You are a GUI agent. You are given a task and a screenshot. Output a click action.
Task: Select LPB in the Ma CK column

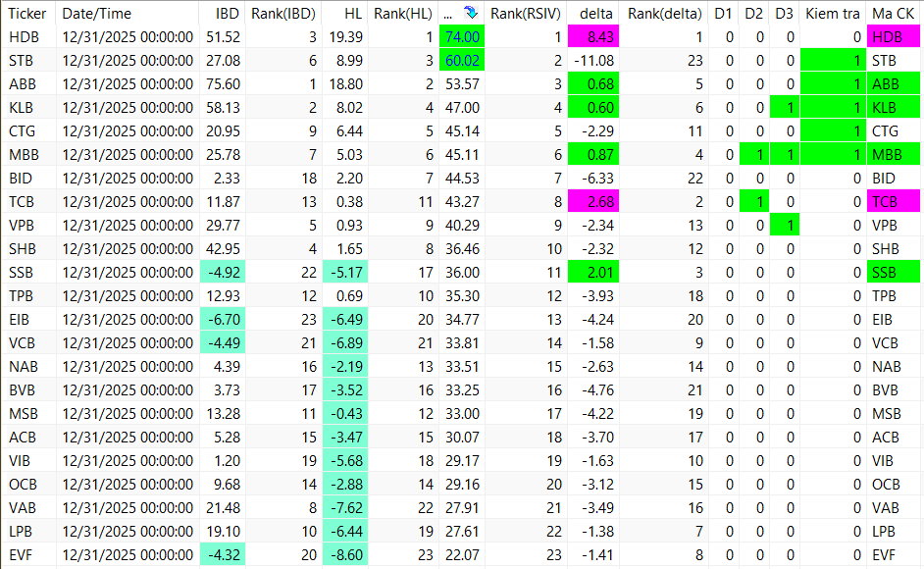pos(884,532)
